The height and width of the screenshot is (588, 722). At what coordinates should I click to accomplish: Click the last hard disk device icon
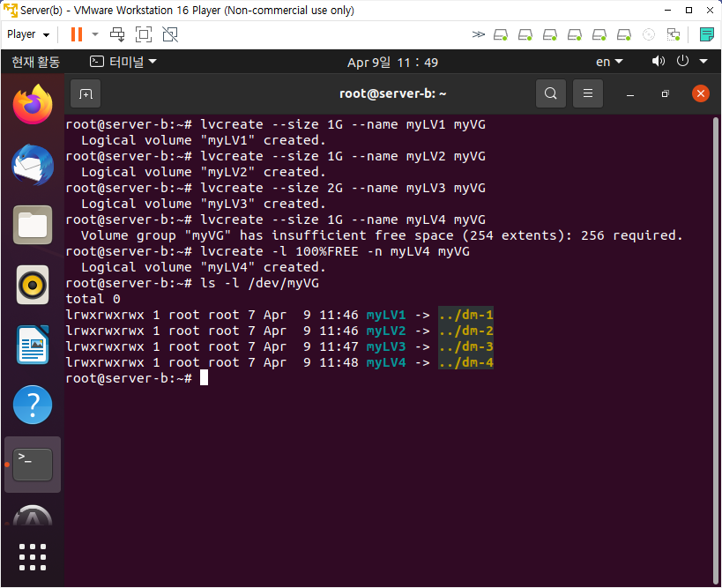click(624, 34)
